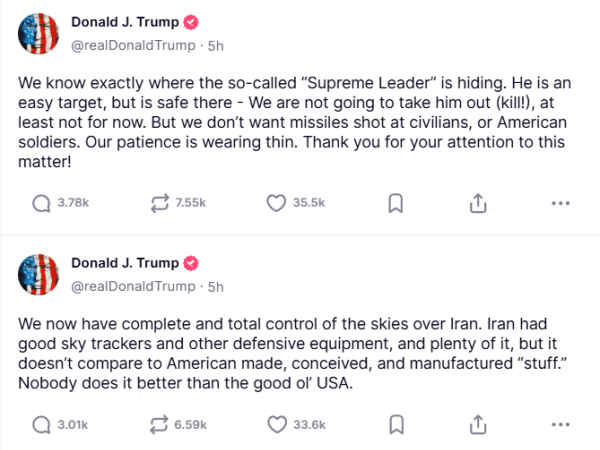
Task: Open more options on the second post
Action: 561,425
